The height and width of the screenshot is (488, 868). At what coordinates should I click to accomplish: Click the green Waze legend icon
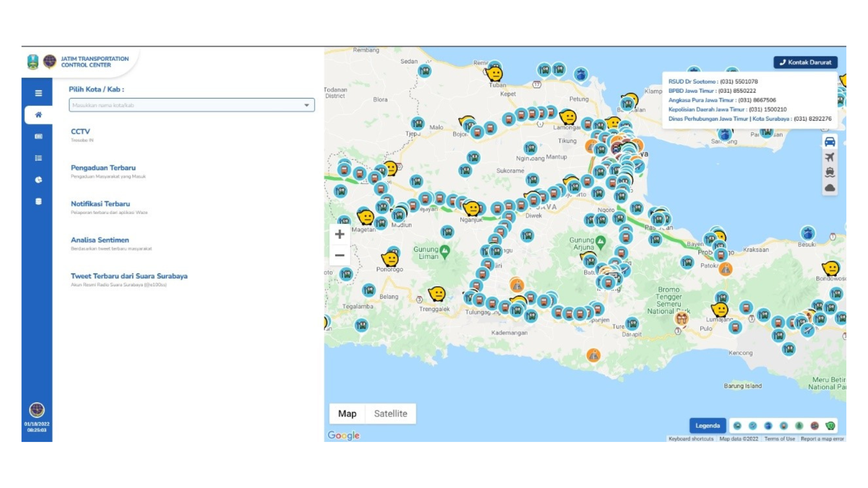click(830, 426)
